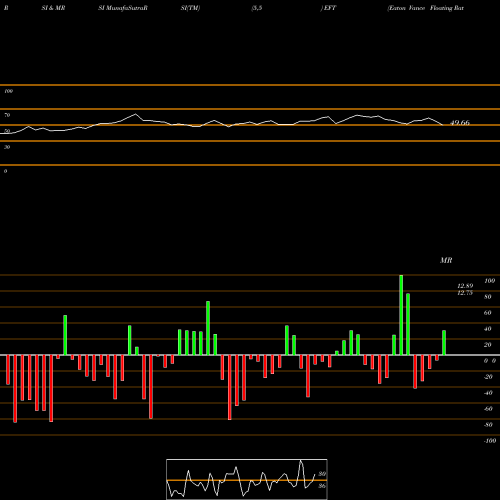Click the RSI axis label '70'
This screenshot has height=500, width=500.
pos(7,115)
